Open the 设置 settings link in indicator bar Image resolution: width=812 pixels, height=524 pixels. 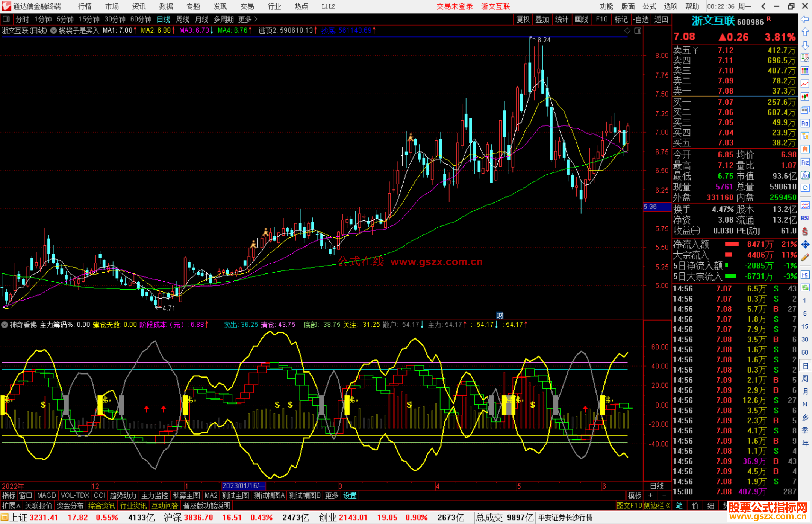coord(350,496)
